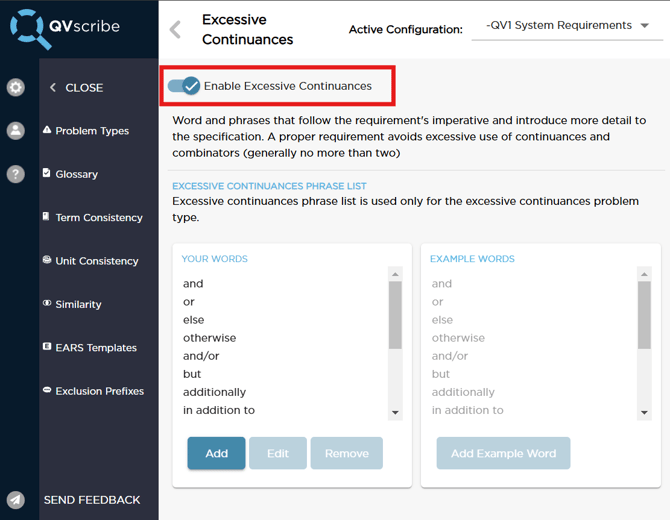Screen dimensions: 670x520
Task: Open the help question mark icon
Action: pos(16,174)
